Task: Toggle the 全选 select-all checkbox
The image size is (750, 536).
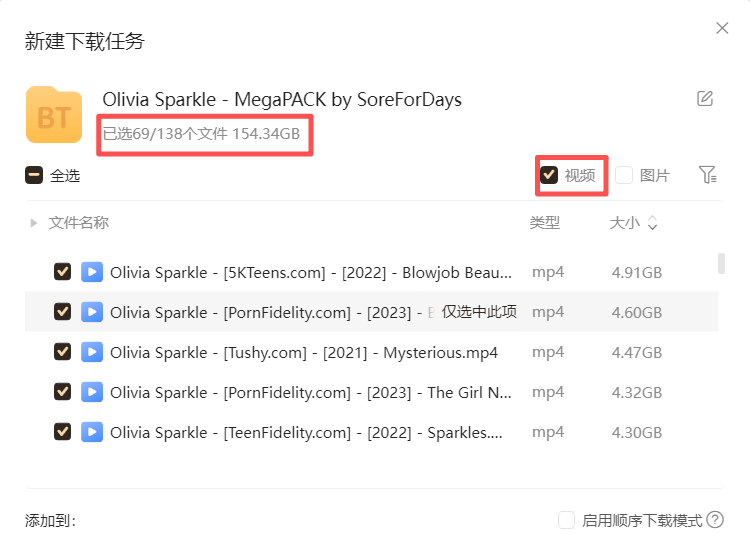Action: [34, 175]
